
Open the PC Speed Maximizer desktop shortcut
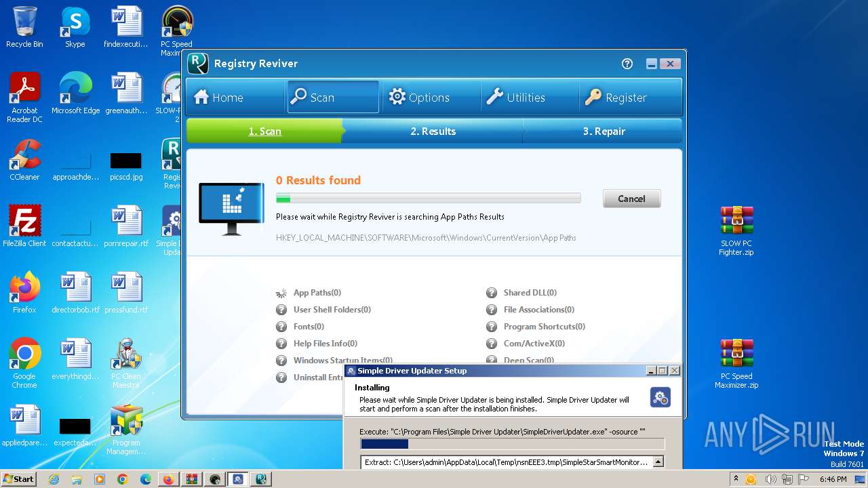tap(176, 30)
